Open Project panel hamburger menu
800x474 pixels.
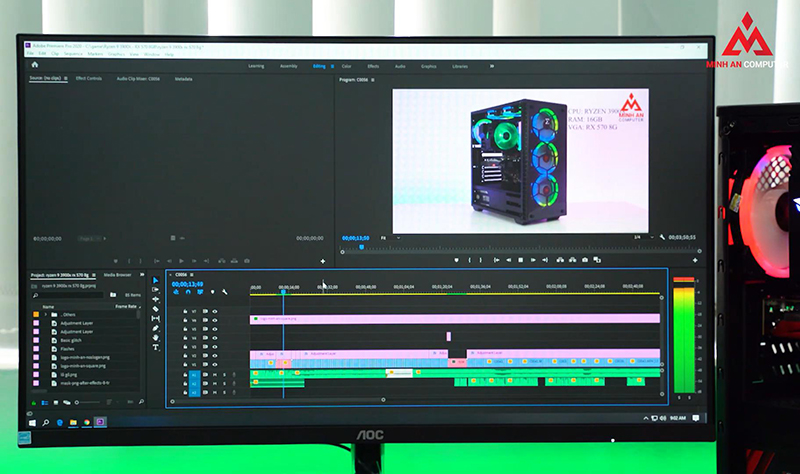pyautogui.click(x=94, y=275)
